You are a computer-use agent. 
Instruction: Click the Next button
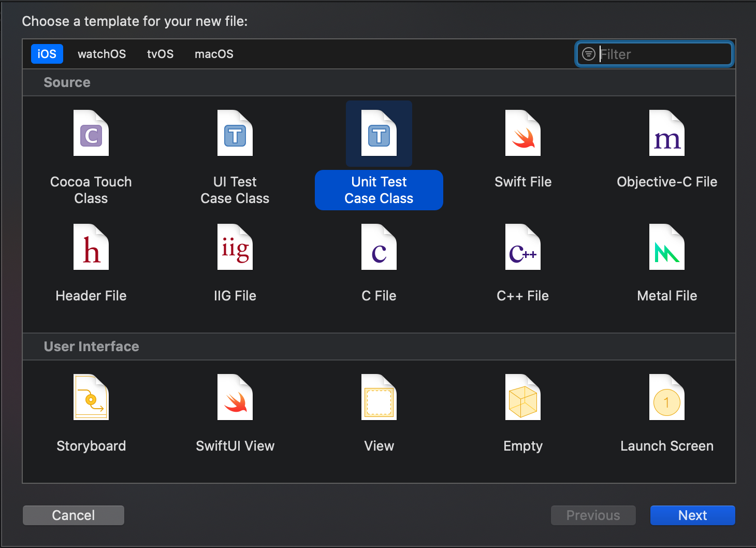tap(692, 515)
